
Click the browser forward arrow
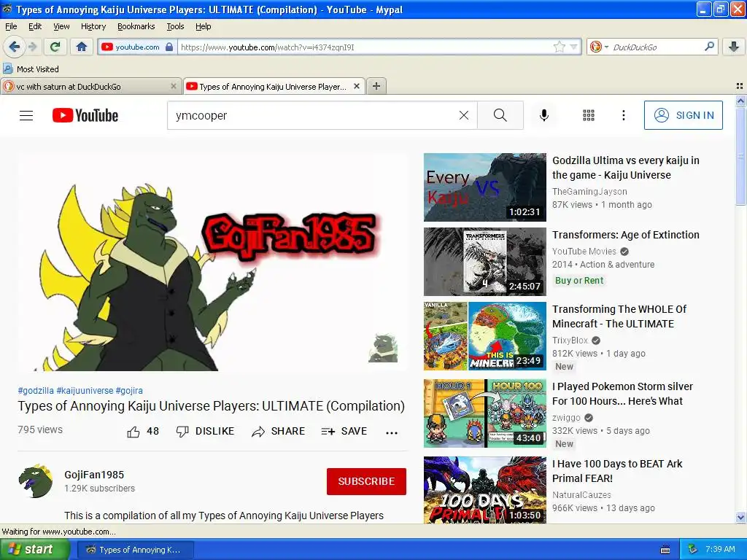pos(32,47)
